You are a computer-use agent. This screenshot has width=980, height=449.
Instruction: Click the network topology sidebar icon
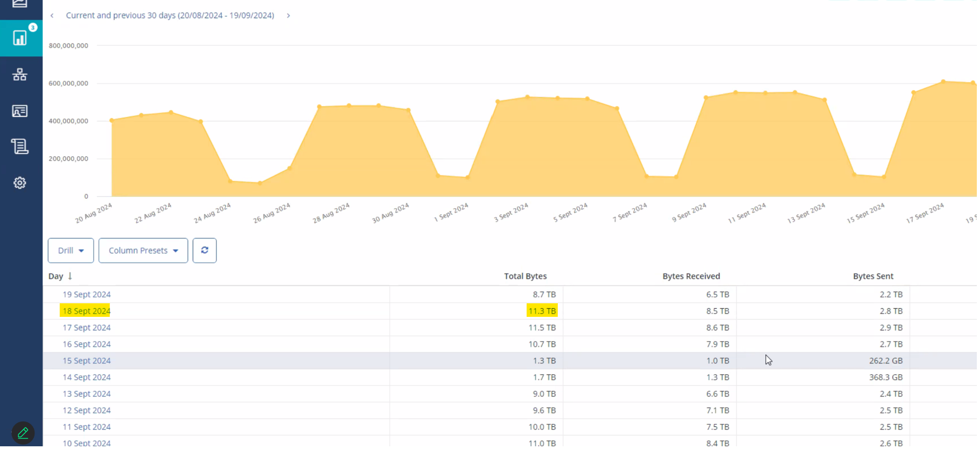20,75
